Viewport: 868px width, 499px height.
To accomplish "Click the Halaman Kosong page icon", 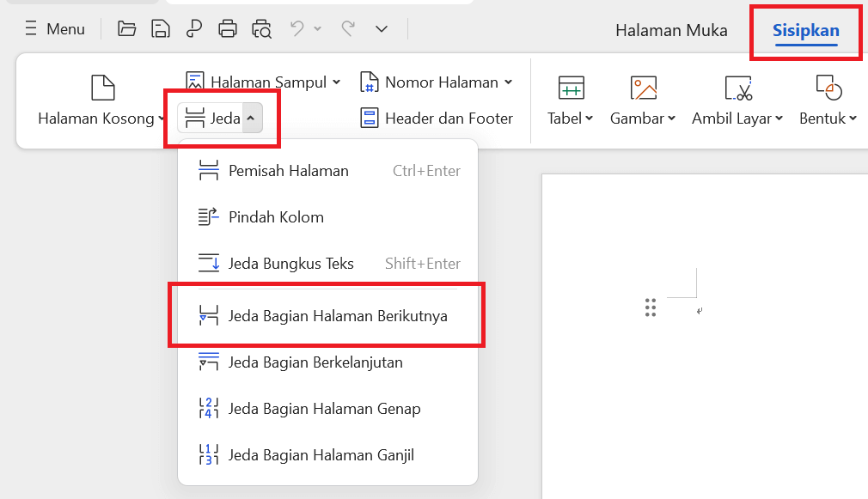I will point(103,88).
